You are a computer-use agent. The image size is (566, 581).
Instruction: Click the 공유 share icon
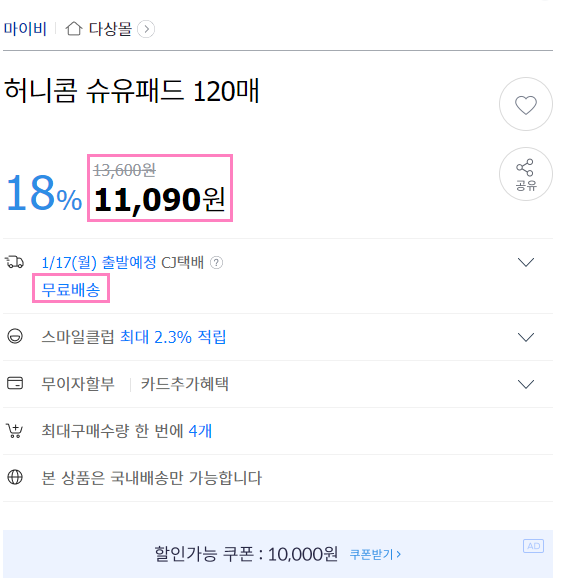[525, 174]
